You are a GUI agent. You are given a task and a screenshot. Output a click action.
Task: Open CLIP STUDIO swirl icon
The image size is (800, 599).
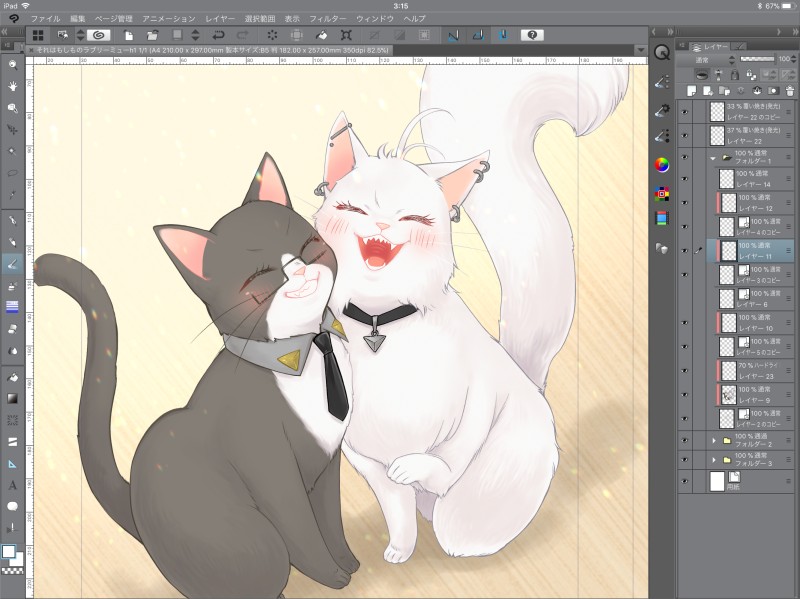98,35
